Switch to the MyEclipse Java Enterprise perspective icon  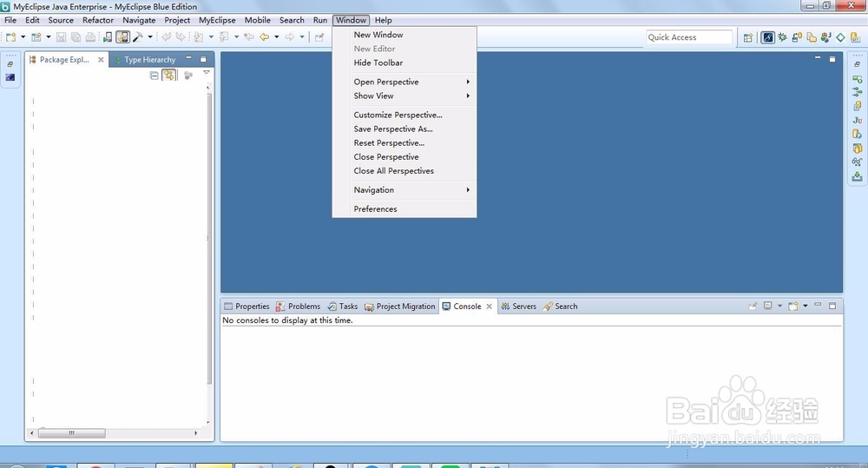click(x=768, y=37)
